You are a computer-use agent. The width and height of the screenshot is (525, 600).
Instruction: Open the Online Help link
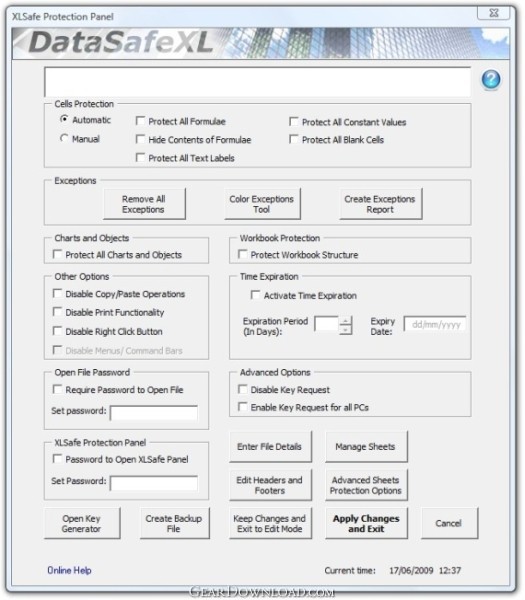tap(69, 570)
